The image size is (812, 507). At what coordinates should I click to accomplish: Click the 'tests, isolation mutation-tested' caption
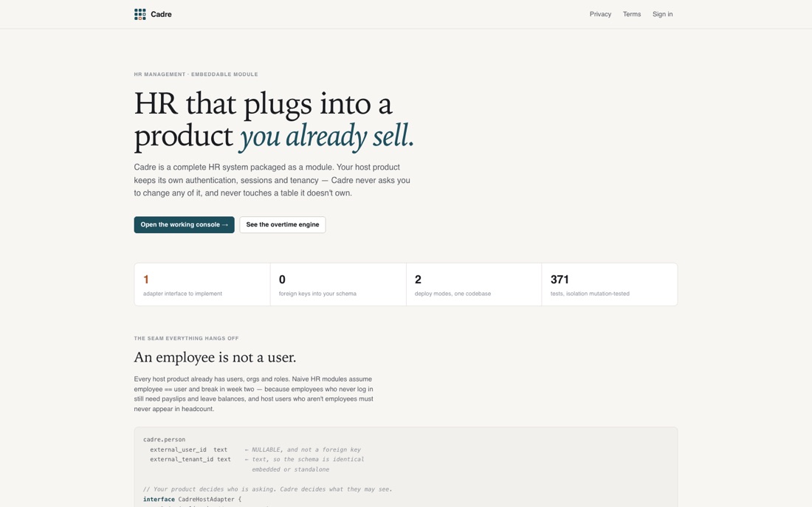click(x=590, y=294)
